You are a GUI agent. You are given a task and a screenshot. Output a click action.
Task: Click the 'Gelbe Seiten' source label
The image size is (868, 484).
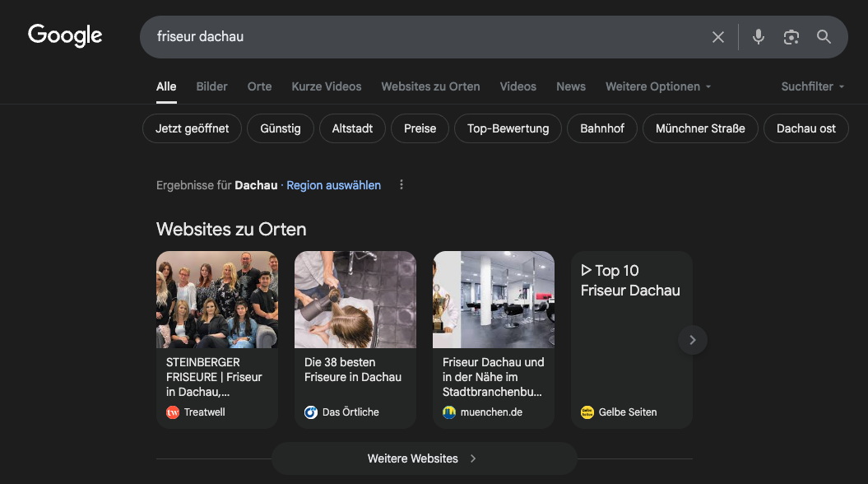(628, 412)
